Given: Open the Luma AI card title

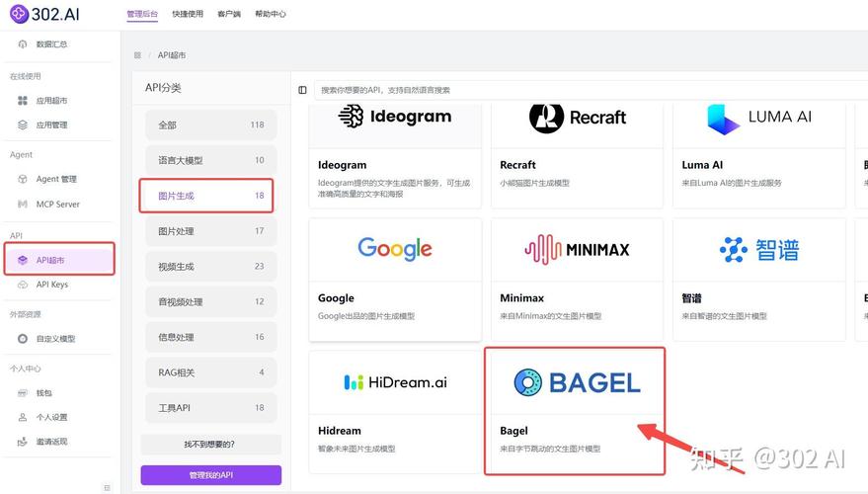Looking at the screenshot, I should tap(702, 165).
